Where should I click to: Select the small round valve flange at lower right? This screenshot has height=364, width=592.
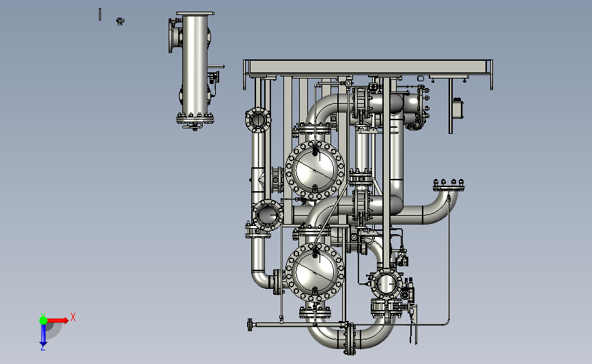pyautogui.click(x=386, y=284)
